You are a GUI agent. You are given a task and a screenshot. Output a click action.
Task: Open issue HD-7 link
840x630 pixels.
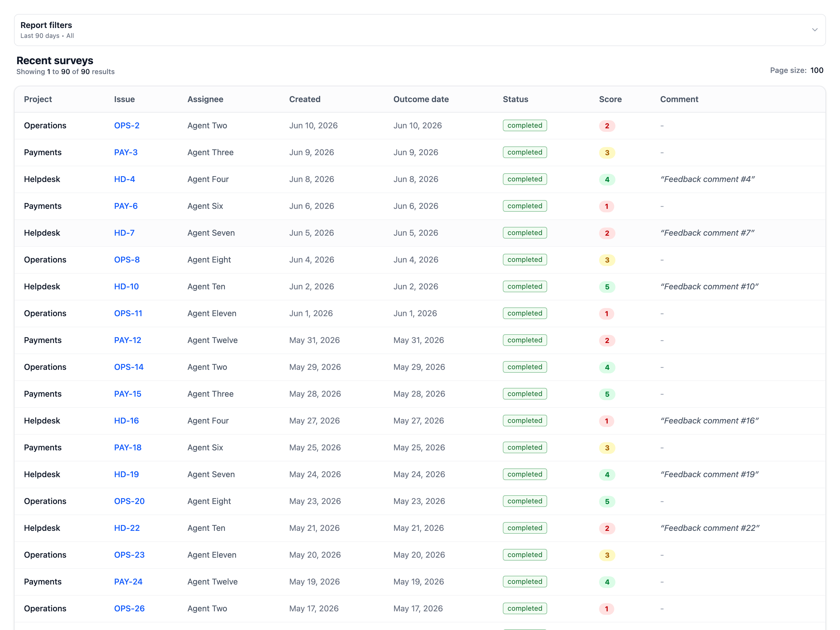(x=124, y=233)
